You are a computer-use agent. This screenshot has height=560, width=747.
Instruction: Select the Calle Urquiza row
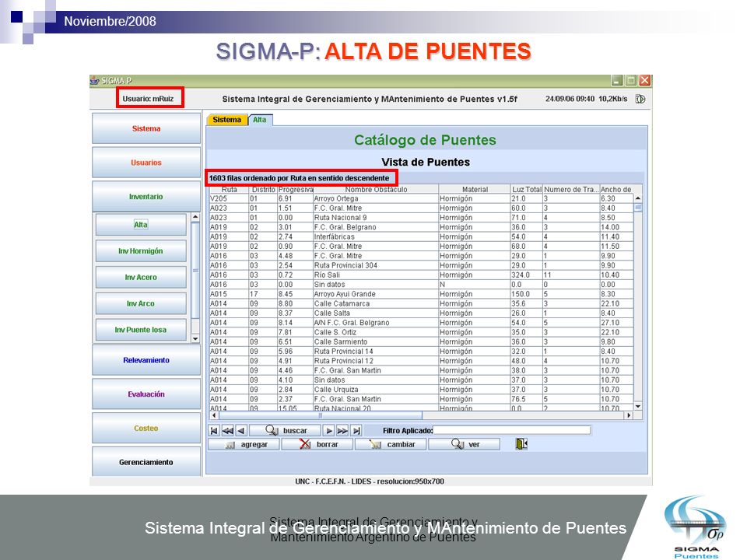pyautogui.click(x=422, y=389)
